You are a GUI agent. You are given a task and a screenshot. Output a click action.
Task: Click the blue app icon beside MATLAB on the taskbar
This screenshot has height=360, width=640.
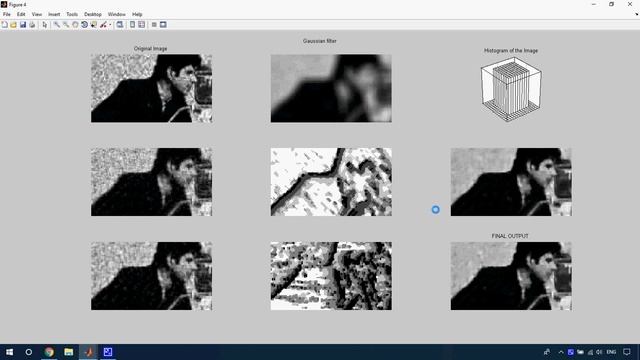[108, 352]
